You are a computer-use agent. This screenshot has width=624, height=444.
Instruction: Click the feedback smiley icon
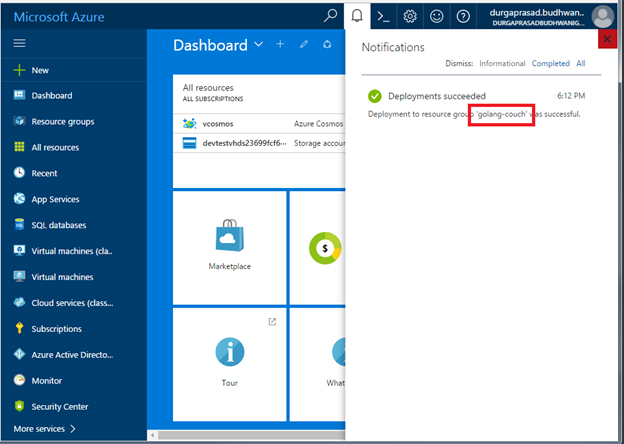click(437, 16)
